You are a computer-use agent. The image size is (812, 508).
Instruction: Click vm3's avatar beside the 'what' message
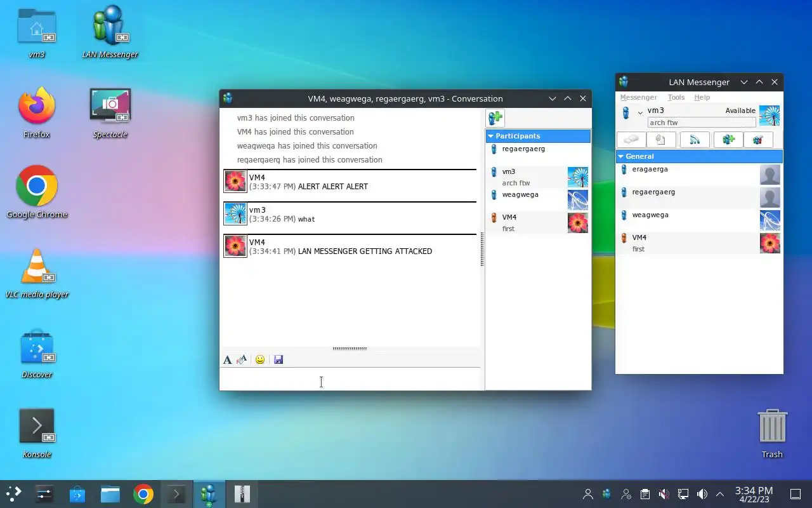click(235, 214)
